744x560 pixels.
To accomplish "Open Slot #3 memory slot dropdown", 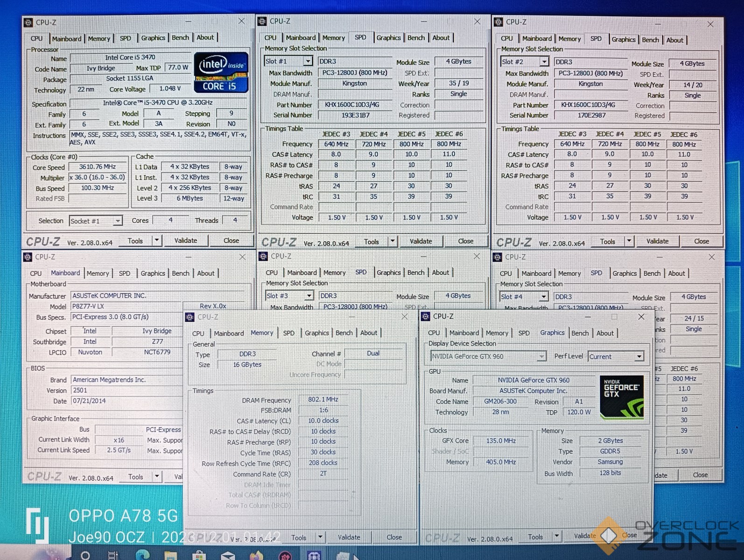I will pyautogui.click(x=309, y=296).
